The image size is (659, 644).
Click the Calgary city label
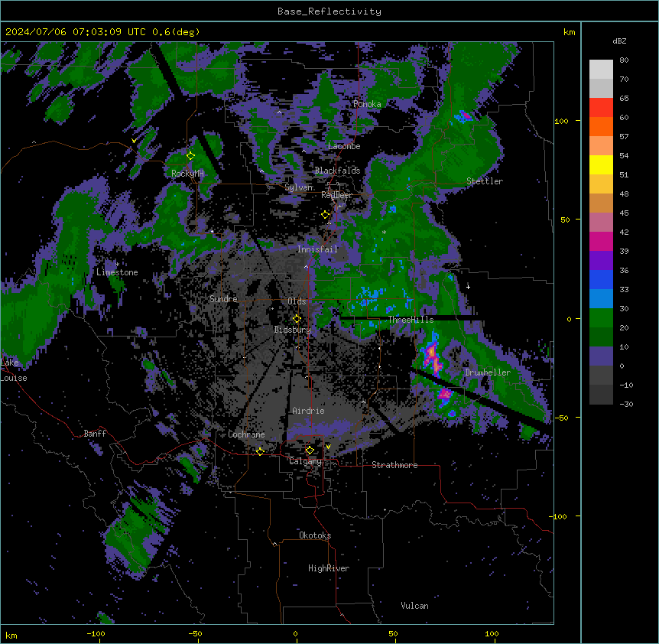[x=305, y=461]
